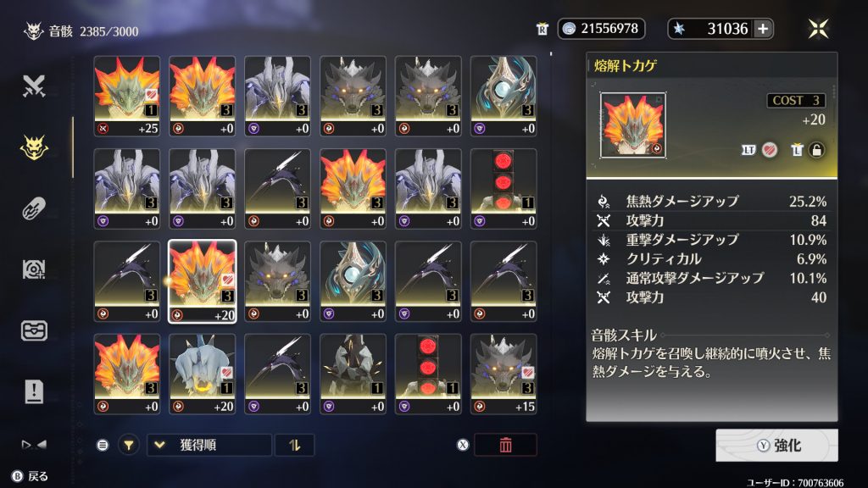Click the filter funnel icon
This screenshot has height=488, width=868.
click(129, 445)
